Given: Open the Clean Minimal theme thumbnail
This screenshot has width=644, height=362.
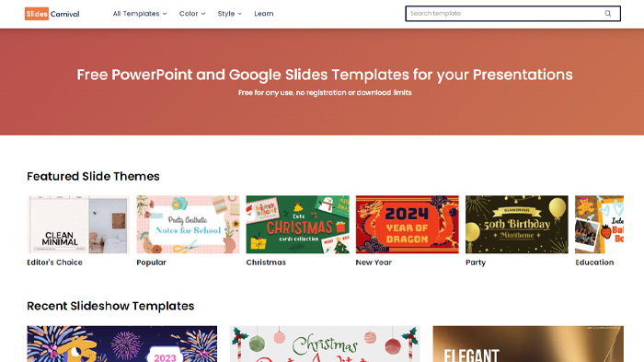Looking at the screenshot, I should [x=78, y=224].
